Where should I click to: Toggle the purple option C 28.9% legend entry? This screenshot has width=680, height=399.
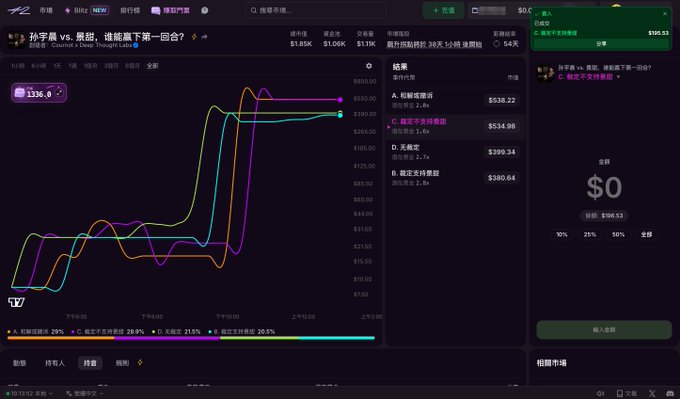(x=108, y=331)
